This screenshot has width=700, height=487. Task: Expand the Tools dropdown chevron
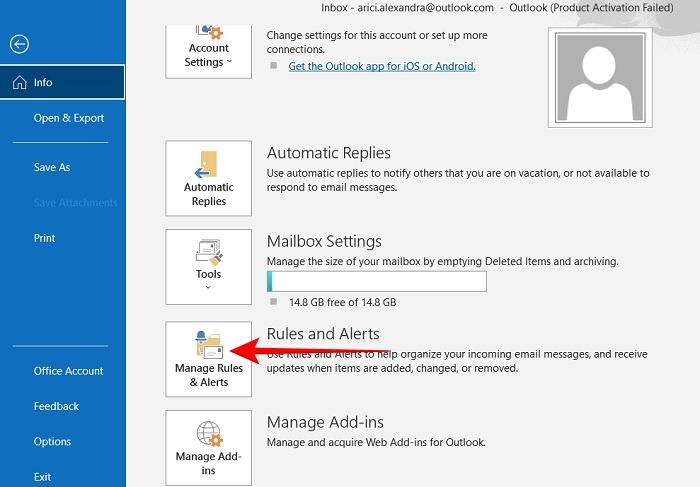[208, 287]
